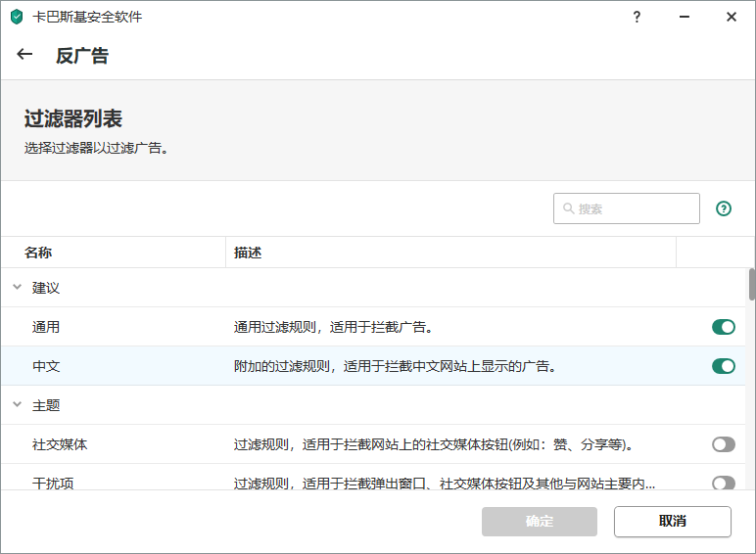The image size is (756, 554).
Task: Click the 卡巴斯基安全软件 window title
Action: point(87,17)
